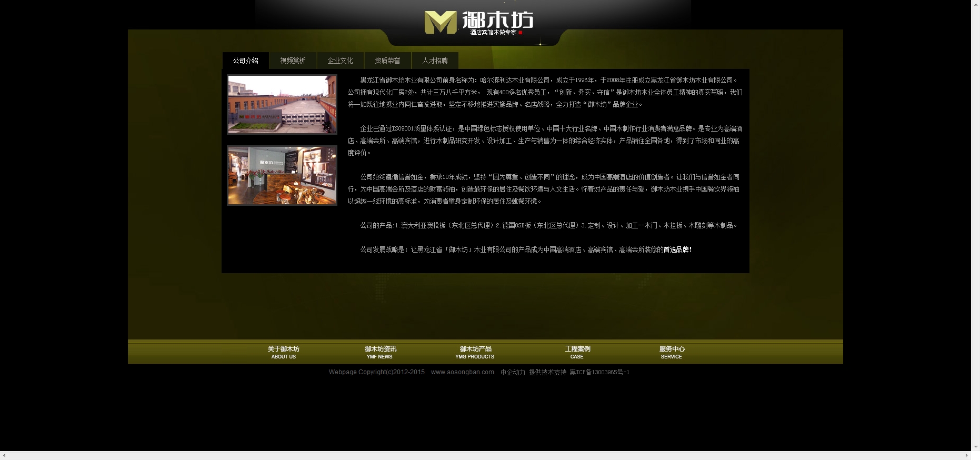The image size is (980, 460).
Task: Open 工程案例 Case menu
Action: pyautogui.click(x=577, y=353)
